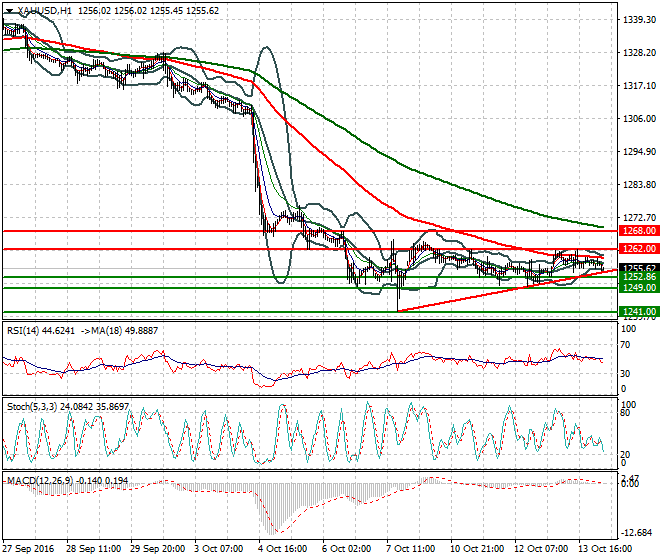Select the 1268.00 red price level label
The image size is (660, 560).
639,231
